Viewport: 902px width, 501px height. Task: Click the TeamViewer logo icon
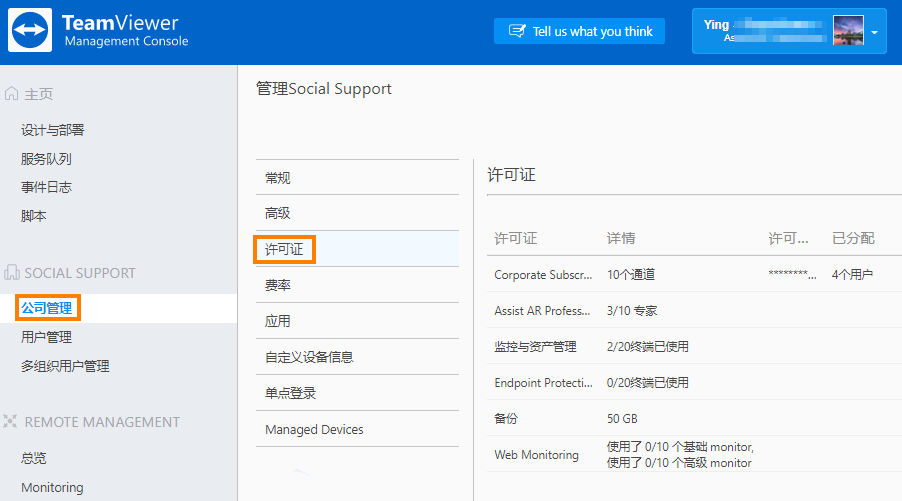pyautogui.click(x=30, y=30)
